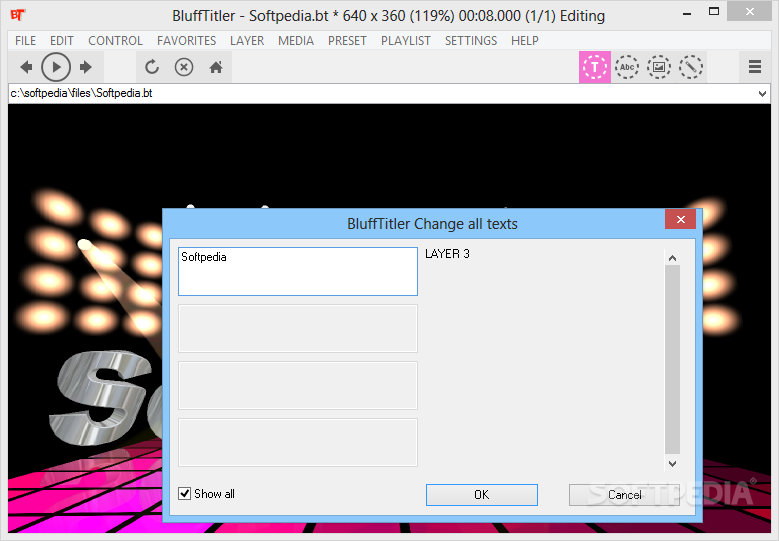Open the hamburger menu icon
This screenshot has height=541, width=779.
pyautogui.click(x=755, y=67)
